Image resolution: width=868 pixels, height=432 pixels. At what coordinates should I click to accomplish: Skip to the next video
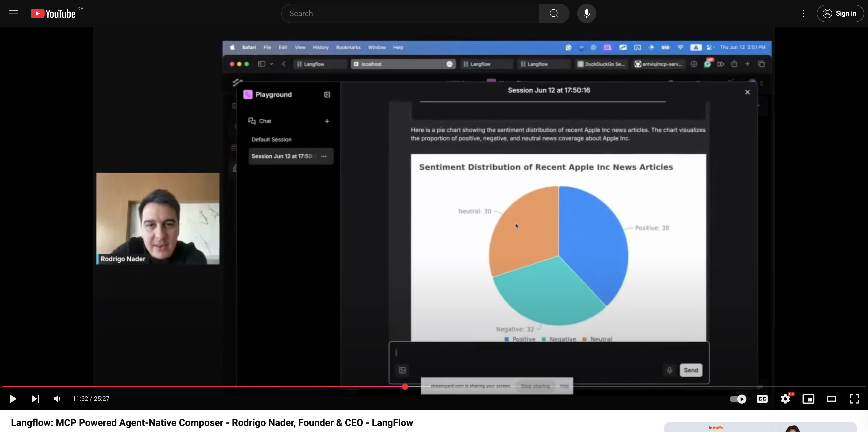[x=35, y=399]
